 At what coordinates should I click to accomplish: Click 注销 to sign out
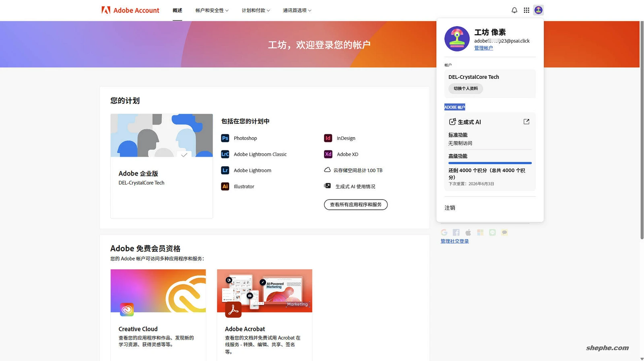click(x=450, y=208)
